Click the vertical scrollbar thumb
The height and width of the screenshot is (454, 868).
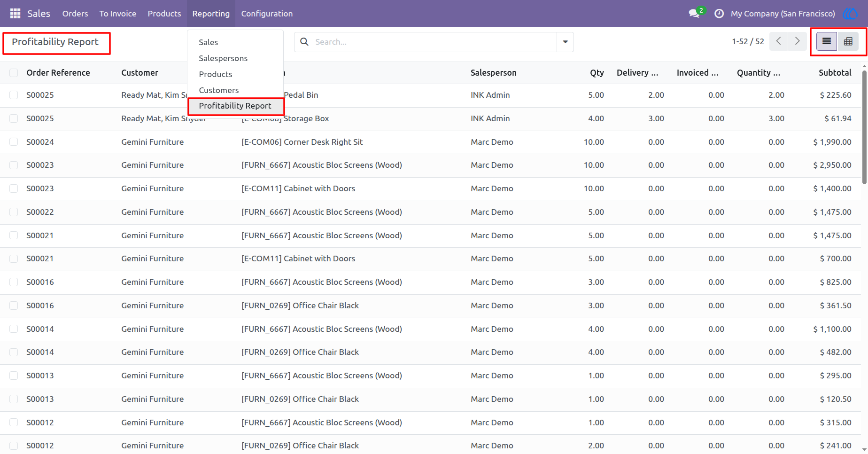click(864, 127)
